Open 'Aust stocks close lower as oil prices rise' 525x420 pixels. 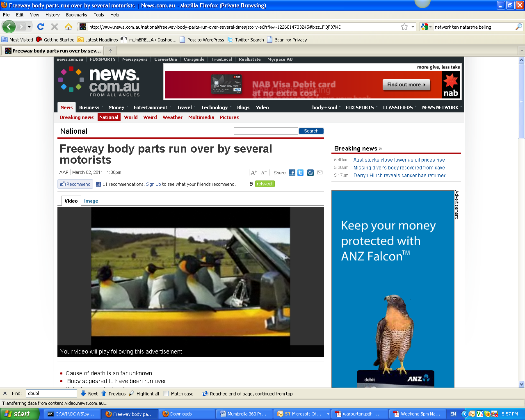point(399,160)
